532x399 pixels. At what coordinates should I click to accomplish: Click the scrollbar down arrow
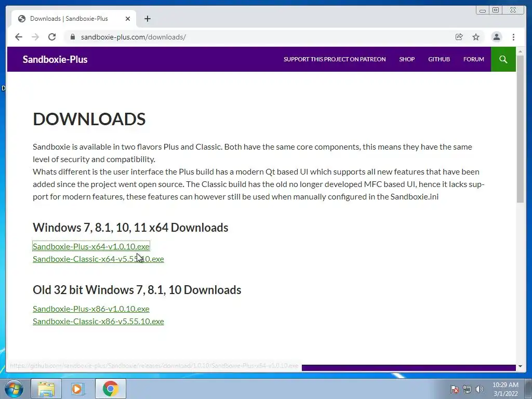520,366
